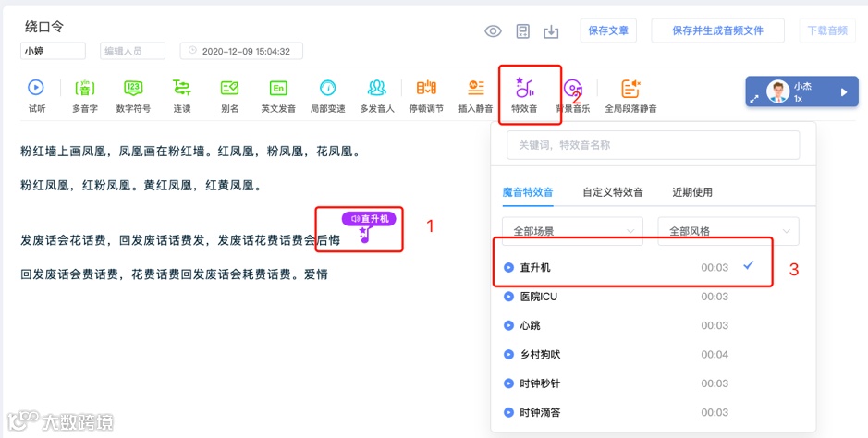Play the 医院ICU sound effect preview
868x438 pixels.
508,297
